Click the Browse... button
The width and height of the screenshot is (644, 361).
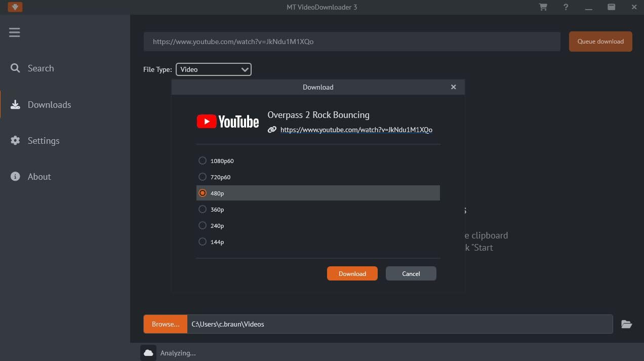(x=166, y=324)
